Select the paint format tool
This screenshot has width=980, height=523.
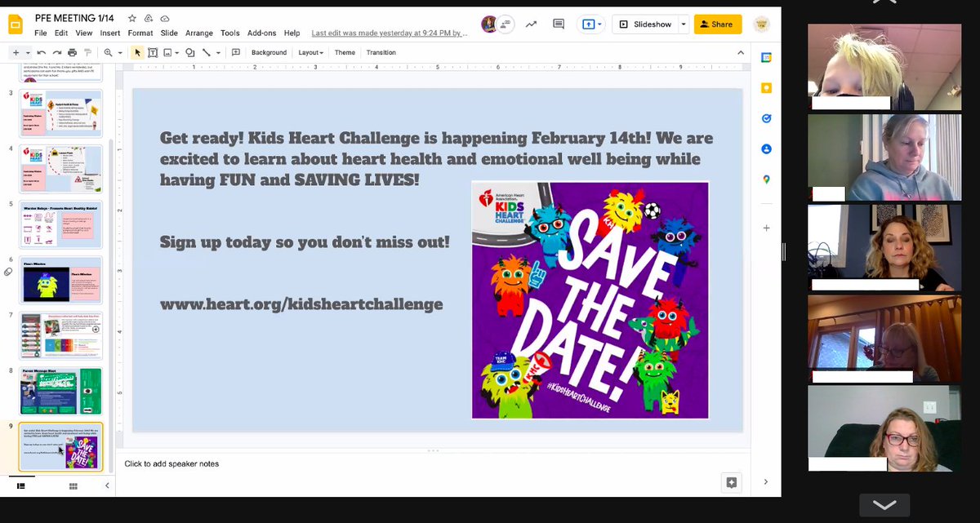(x=87, y=52)
